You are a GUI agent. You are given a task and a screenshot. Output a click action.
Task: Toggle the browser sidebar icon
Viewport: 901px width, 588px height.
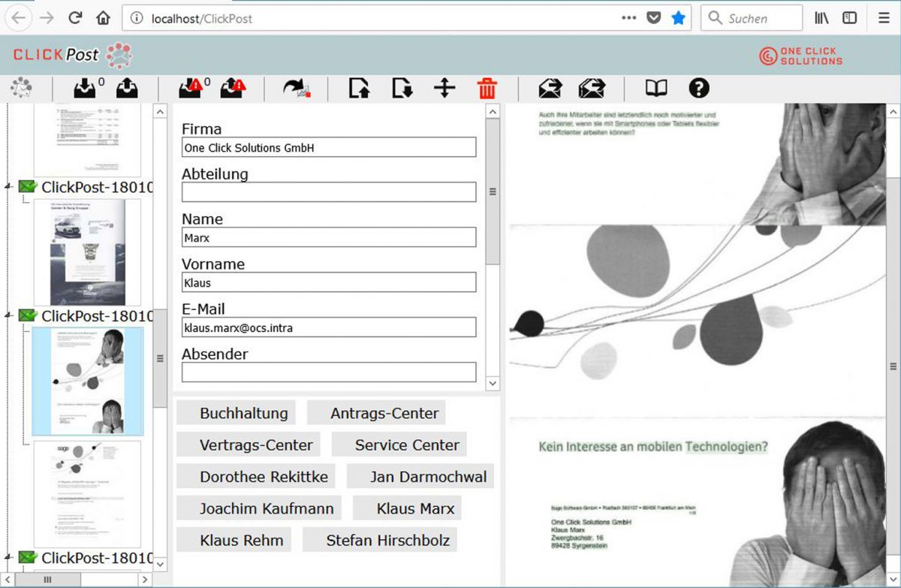pos(850,18)
